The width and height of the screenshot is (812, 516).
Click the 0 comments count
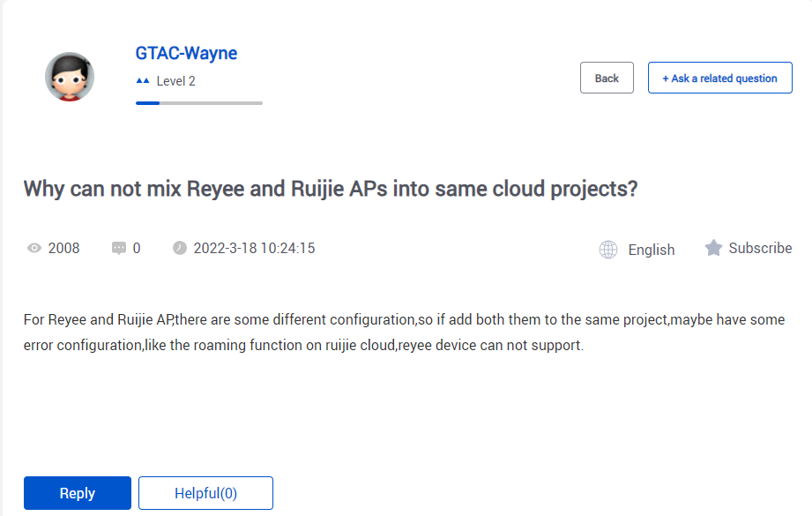137,248
